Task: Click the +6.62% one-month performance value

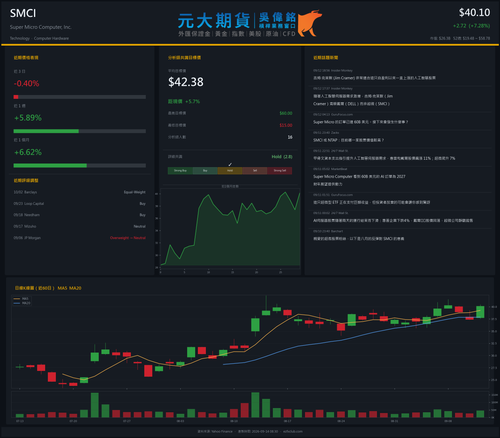Action: click(x=28, y=152)
